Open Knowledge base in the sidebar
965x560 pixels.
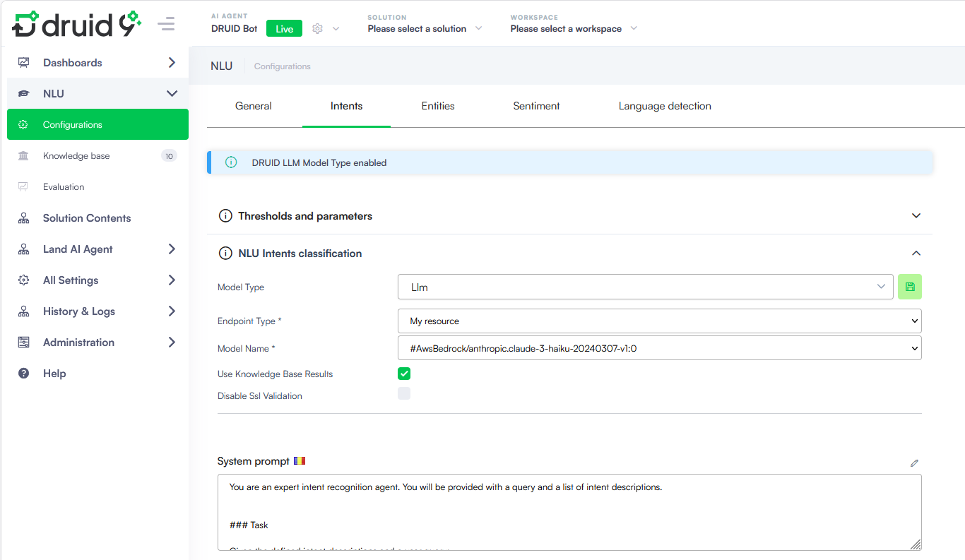76,156
